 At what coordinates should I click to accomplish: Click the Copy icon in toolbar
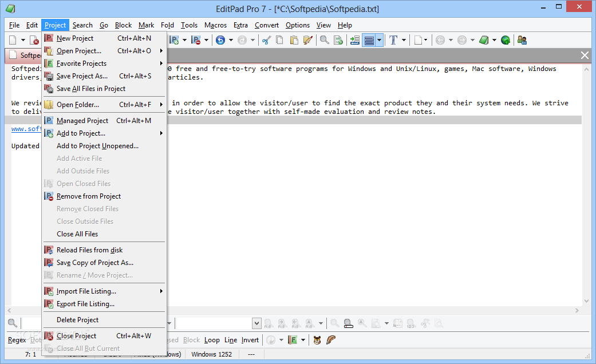pyautogui.click(x=279, y=40)
